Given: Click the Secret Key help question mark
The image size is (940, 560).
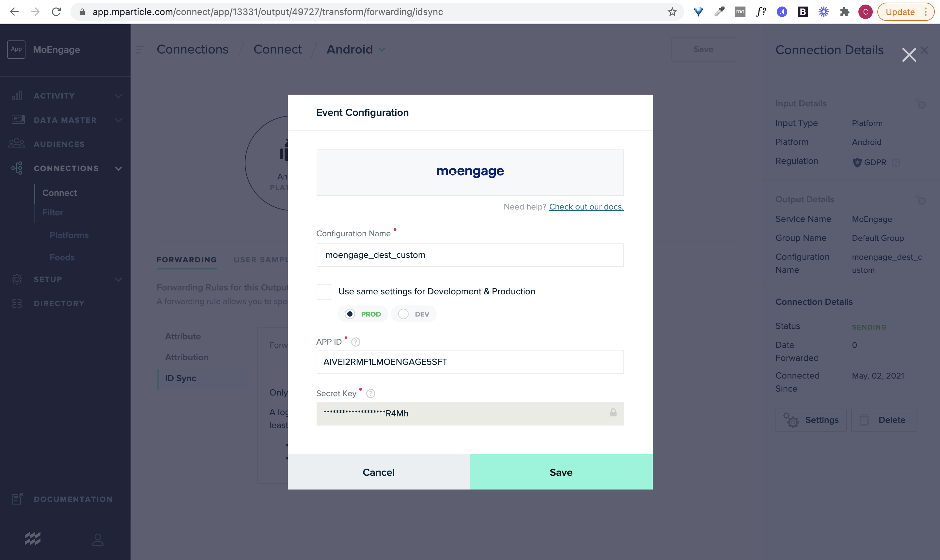Looking at the screenshot, I should tap(370, 394).
